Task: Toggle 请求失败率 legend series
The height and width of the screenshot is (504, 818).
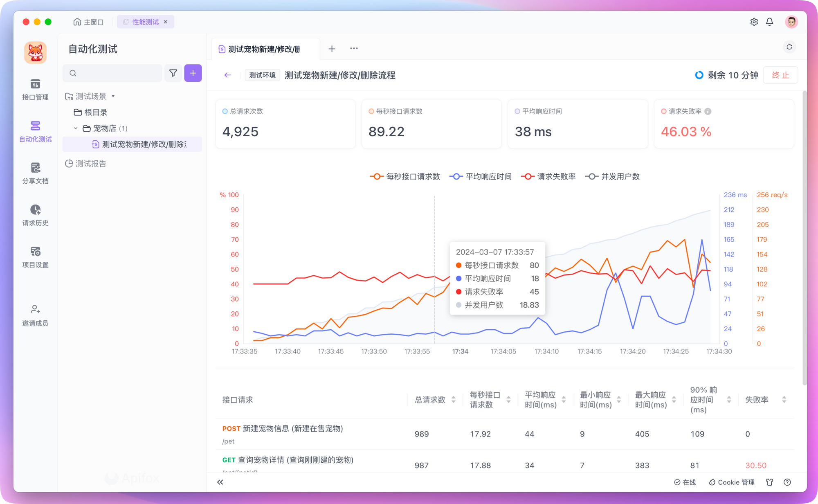Action: (548, 177)
